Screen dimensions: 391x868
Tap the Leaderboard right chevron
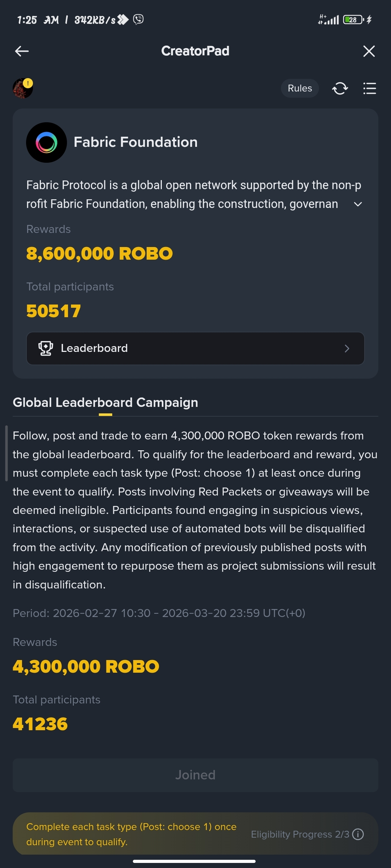coord(347,348)
